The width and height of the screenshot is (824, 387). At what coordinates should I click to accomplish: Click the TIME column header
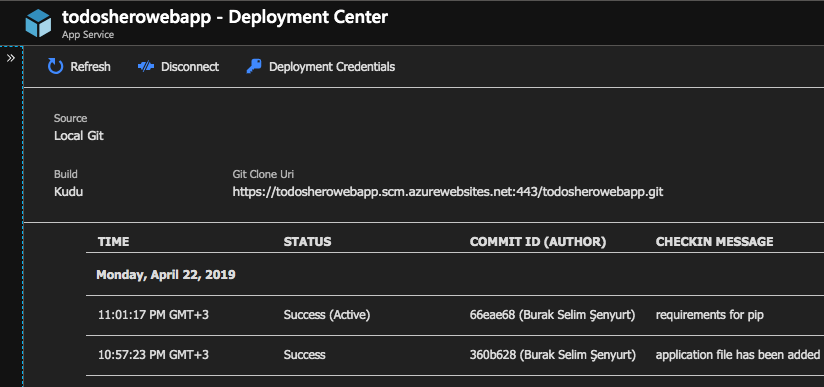point(114,242)
